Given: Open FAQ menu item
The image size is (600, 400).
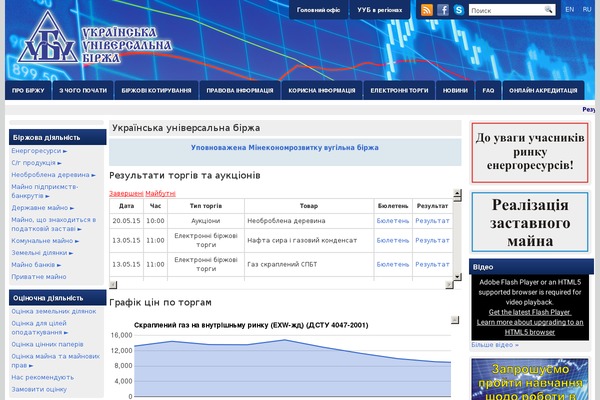Looking at the screenshot, I should click(x=488, y=90).
